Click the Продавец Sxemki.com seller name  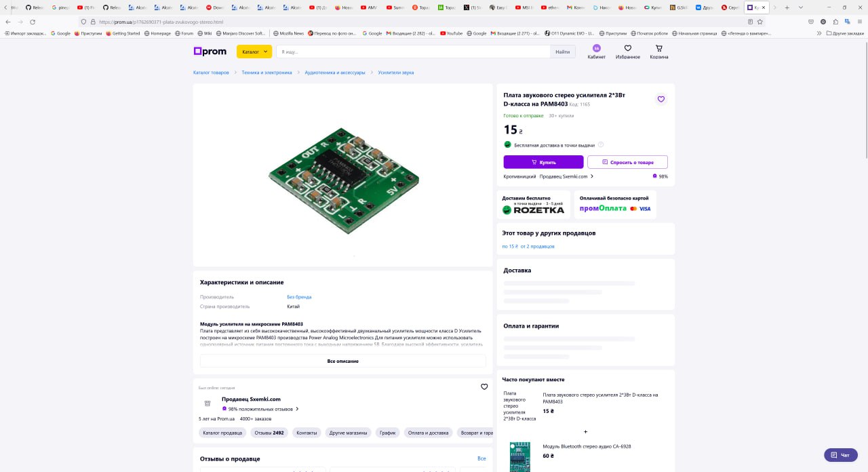(x=251, y=399)
